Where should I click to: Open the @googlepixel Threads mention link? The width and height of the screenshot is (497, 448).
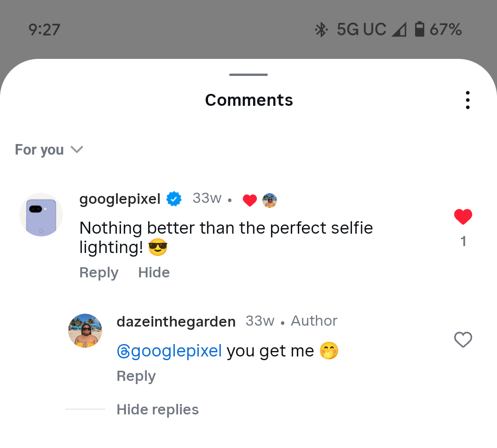[x=169, y=351]
